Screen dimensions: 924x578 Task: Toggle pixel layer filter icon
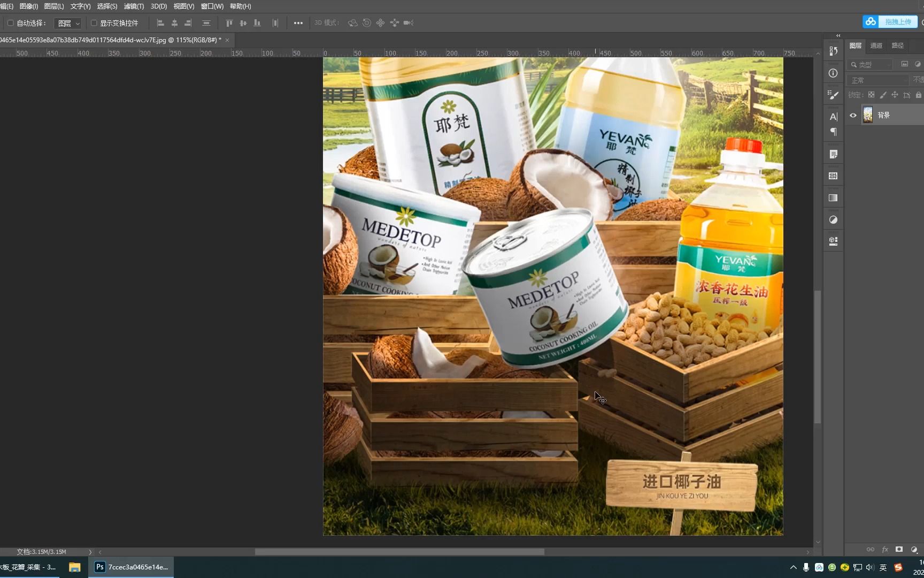click(x=905, y=64)
